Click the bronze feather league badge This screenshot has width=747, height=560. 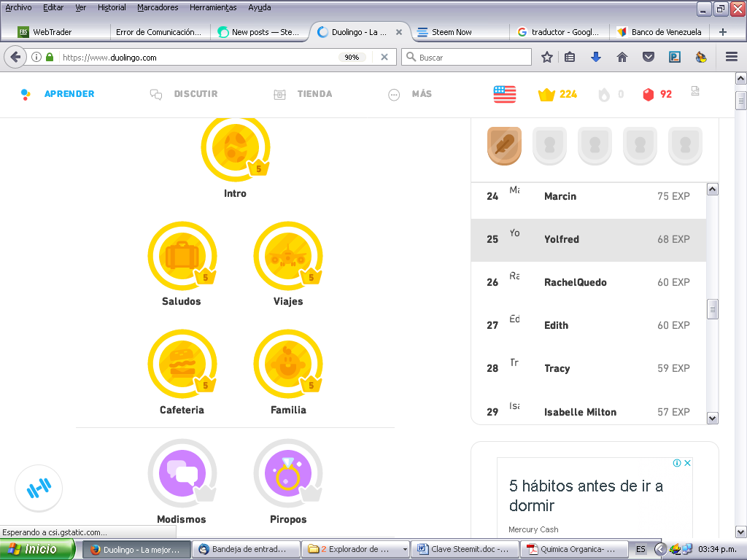pyautogui.click(x=504, y=146)
